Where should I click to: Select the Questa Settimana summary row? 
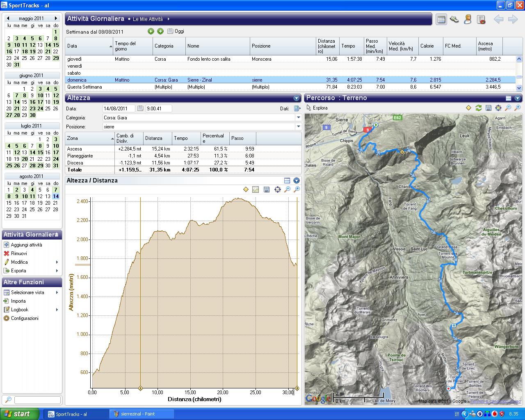290,87
